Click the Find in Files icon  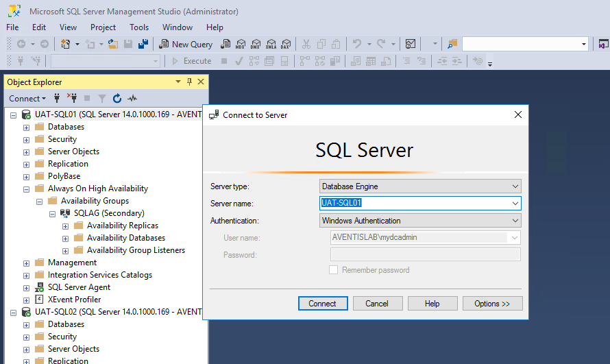click(452, 44)
